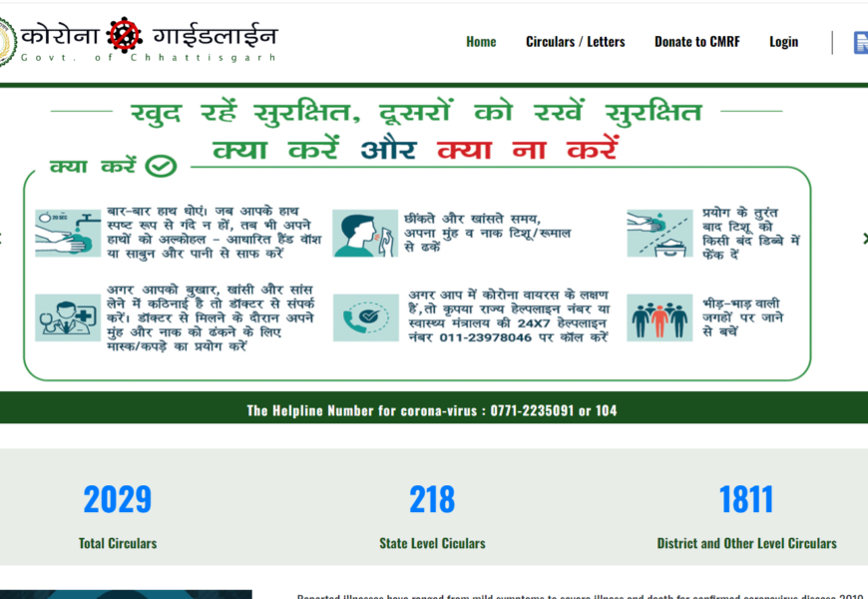Click the Login link
The image size is (868, 599).
pyautogui.click(x=783, y=42)
